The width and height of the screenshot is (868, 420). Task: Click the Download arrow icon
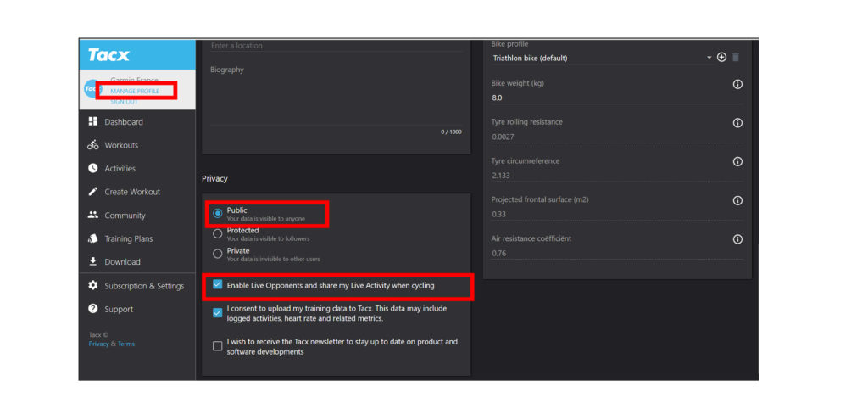[93, 261]
